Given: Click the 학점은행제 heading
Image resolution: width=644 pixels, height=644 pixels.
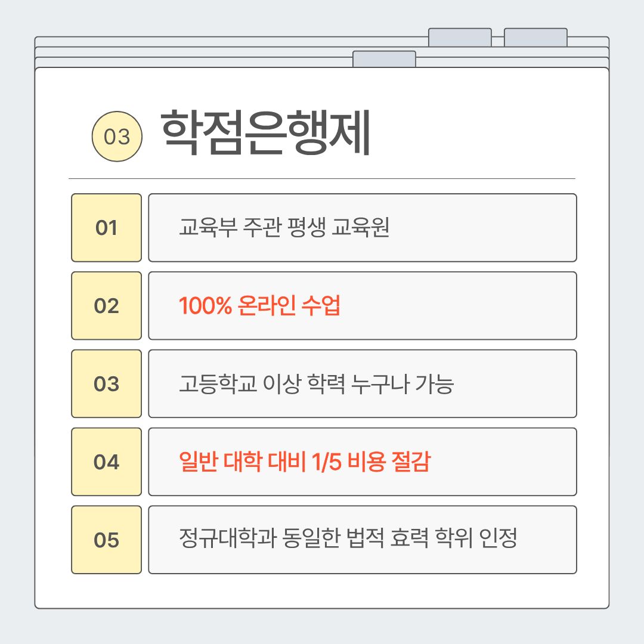Looking at the screenshot, I should tap(266, 134).
